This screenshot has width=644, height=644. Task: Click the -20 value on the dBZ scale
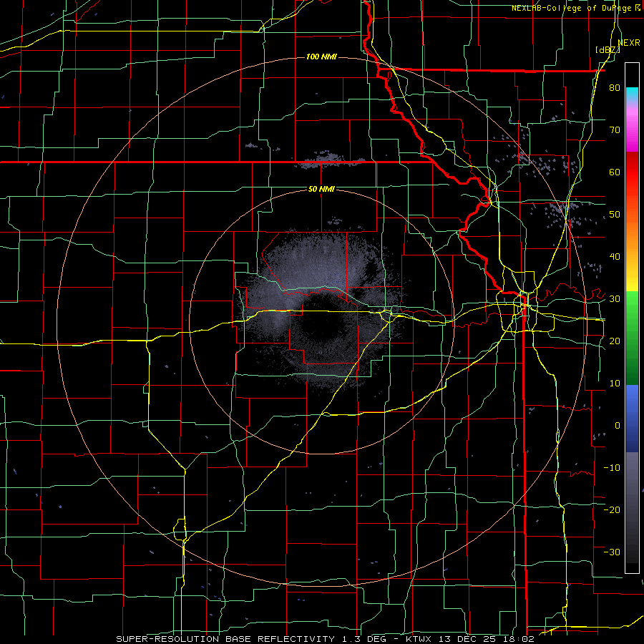click(612, 509)
